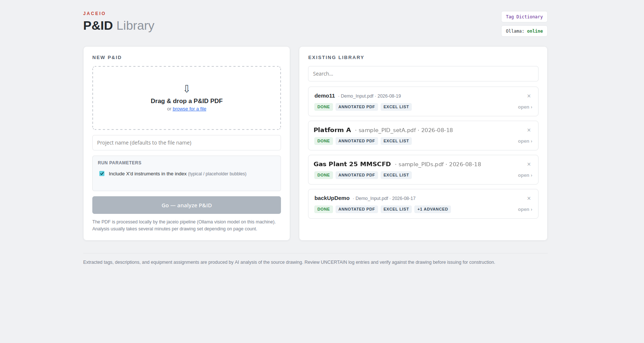The width and height of the screenshot is (644, 343).
Task: Remove the Platform A library entry
Action: pyautogui.click(x=529, y=130)
